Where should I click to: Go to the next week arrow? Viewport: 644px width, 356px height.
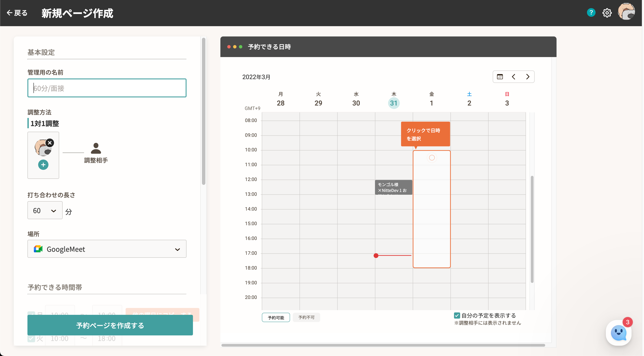coord(528,77)
